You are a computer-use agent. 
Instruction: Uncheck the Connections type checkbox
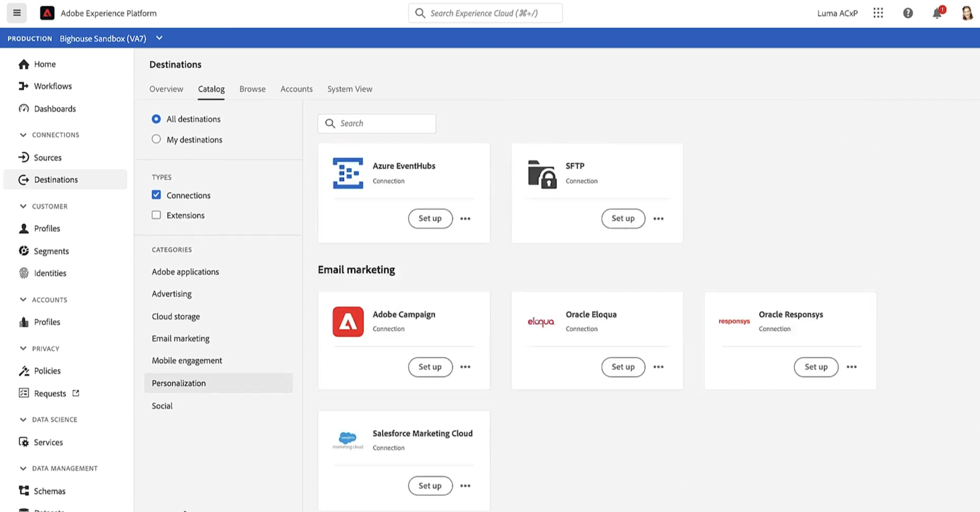156,195
